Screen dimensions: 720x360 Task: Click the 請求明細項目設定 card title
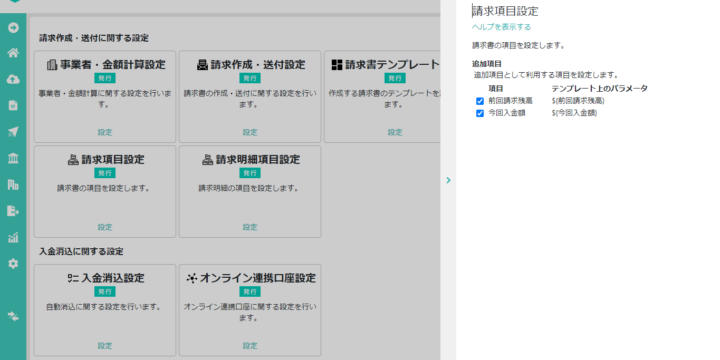258,160
